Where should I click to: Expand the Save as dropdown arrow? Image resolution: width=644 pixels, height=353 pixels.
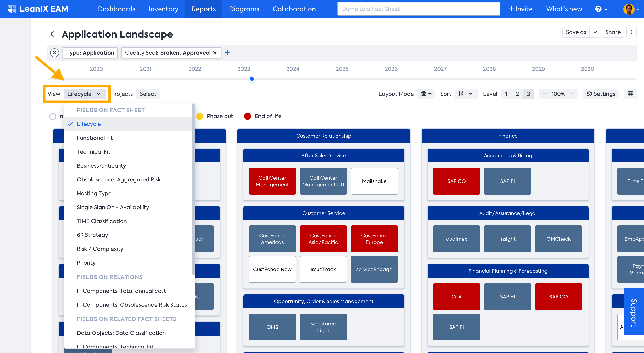(x=595, y=32)
